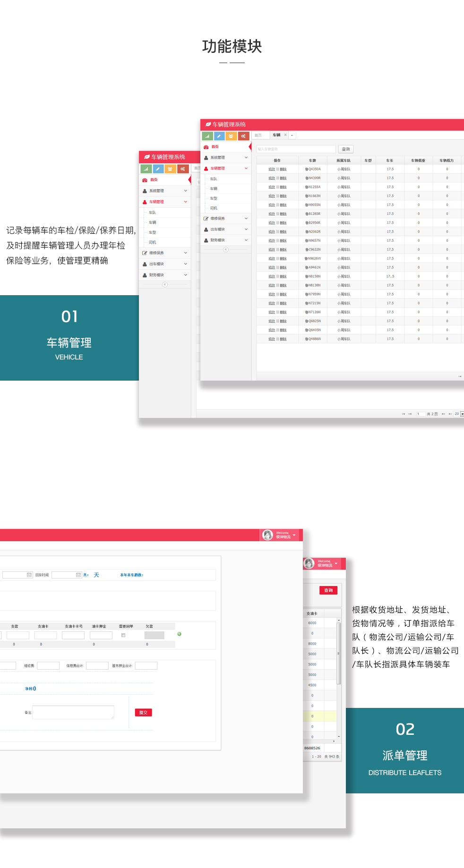Click the red gears icon in the front window

pyautogui.click(x=243, y=136)
